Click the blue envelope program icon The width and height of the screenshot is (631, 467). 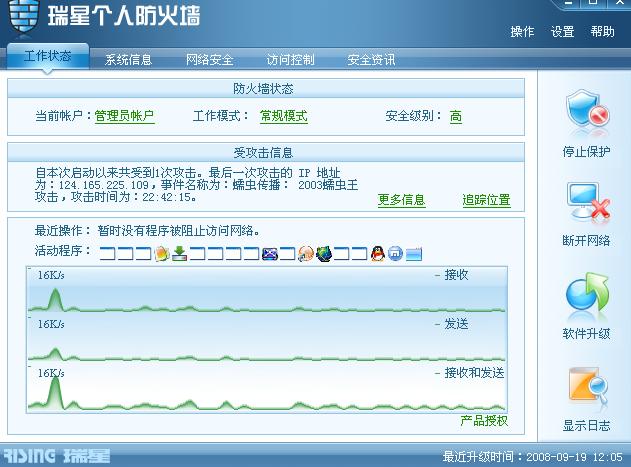tap(270, 254)
